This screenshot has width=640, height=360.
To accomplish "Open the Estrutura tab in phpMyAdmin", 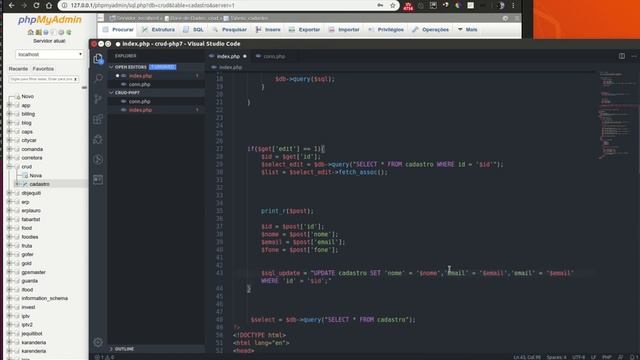I will point(158,30).
